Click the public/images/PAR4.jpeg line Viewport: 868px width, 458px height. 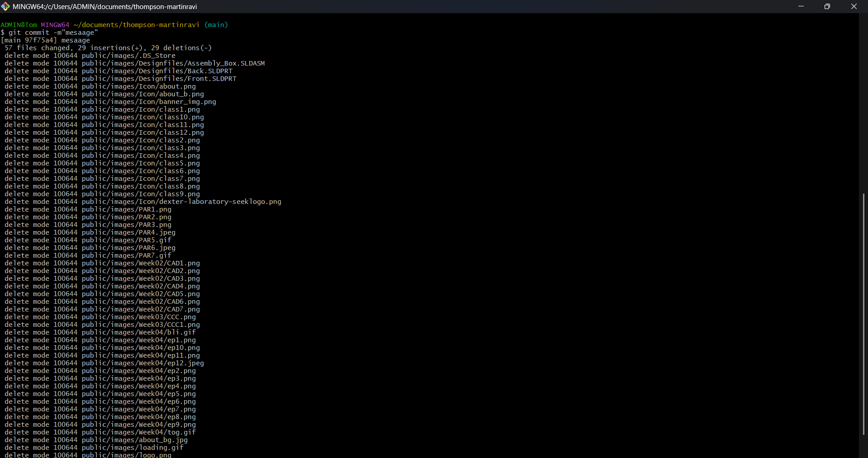[90, 232]
